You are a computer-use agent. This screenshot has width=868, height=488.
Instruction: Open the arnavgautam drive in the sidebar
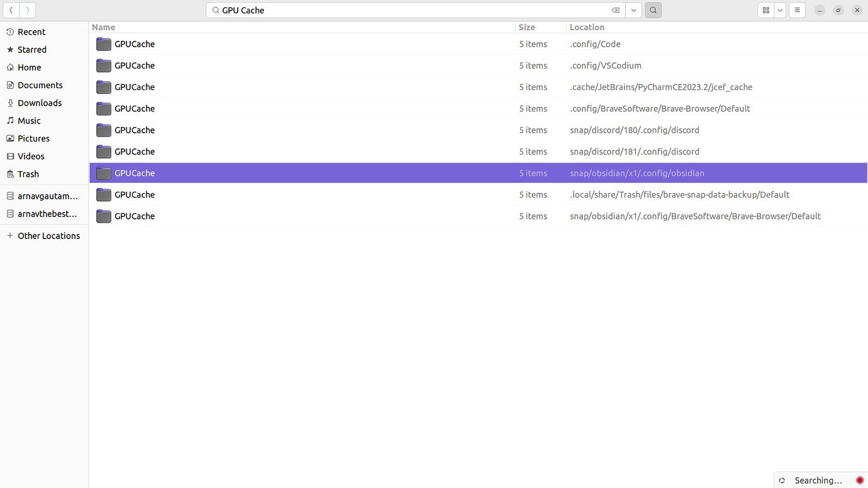pyautogui.click(x=47, y=196)
